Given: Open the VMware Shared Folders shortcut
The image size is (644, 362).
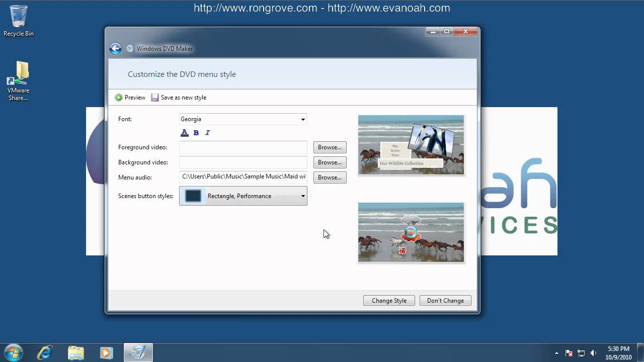Looking at the screenshot, I should (x=18, y=81).
